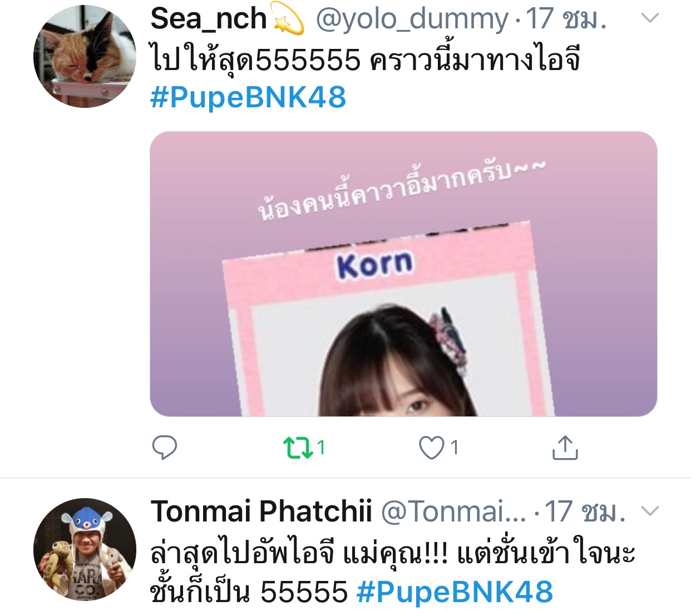The height and width of the screenshot is (616, 691).
Task: View the Korn photo attachment
Action: [403, 274]
